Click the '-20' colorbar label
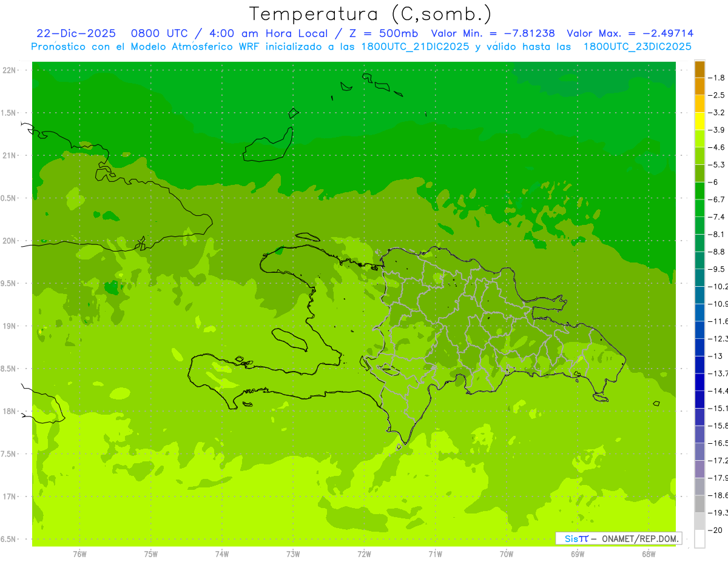This screenshot has height=562, width=728. pyautogui.click(x=715, y=530)
